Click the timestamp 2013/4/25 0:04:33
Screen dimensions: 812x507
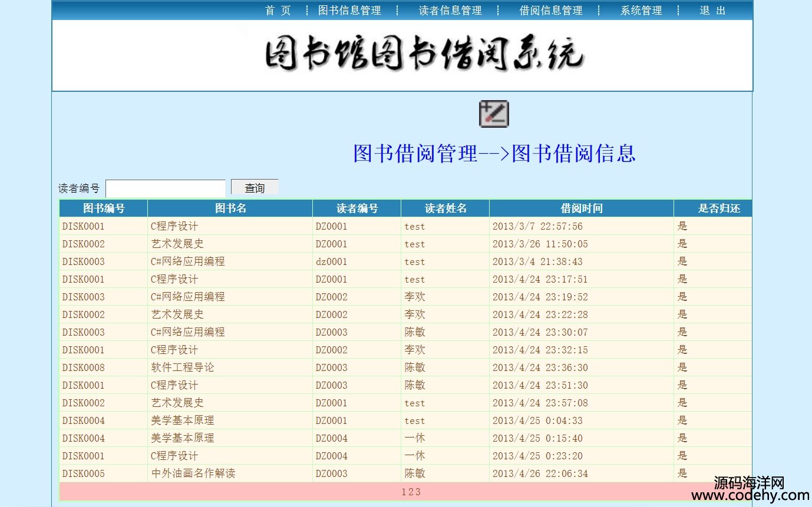[537, 420]
